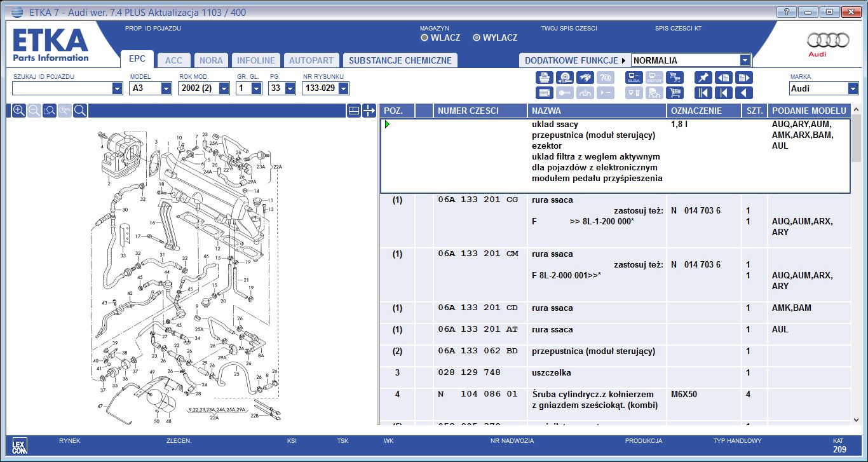Click the plain magnifier search icon
868x462 pixels.
coord(80,111)
